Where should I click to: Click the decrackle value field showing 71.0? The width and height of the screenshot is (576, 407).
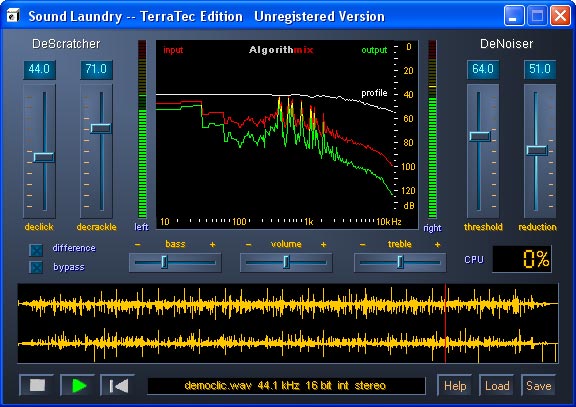coord(96,70)
